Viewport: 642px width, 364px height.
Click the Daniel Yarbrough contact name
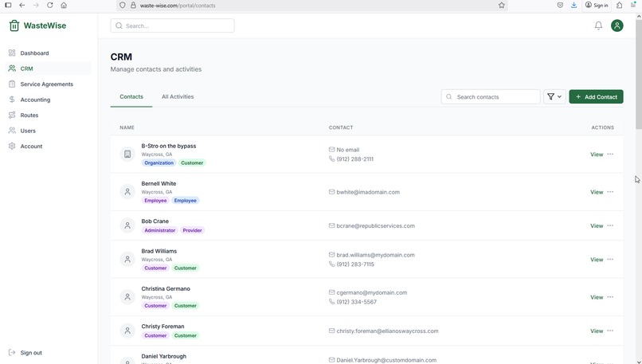[x=164, y=356]
